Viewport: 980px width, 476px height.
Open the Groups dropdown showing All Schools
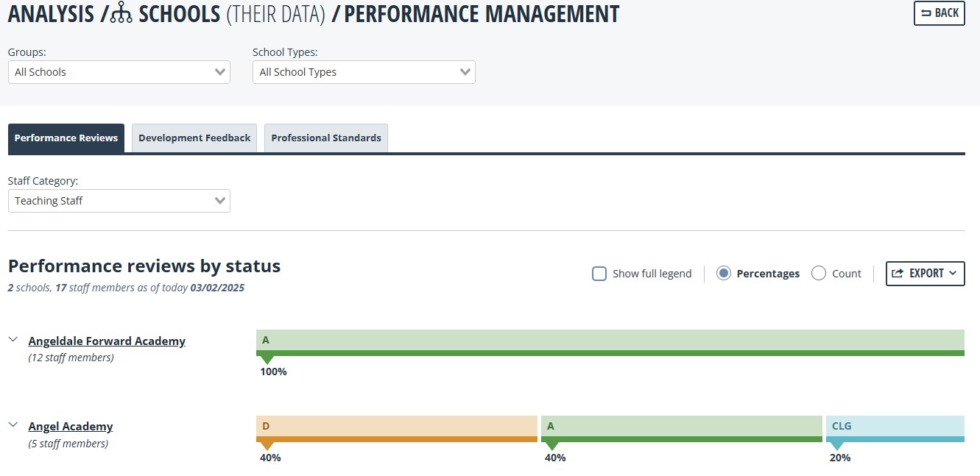tap(119, 72)
